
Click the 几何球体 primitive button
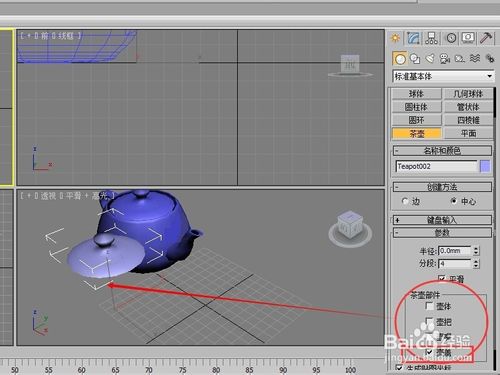(x=468, y=94)
